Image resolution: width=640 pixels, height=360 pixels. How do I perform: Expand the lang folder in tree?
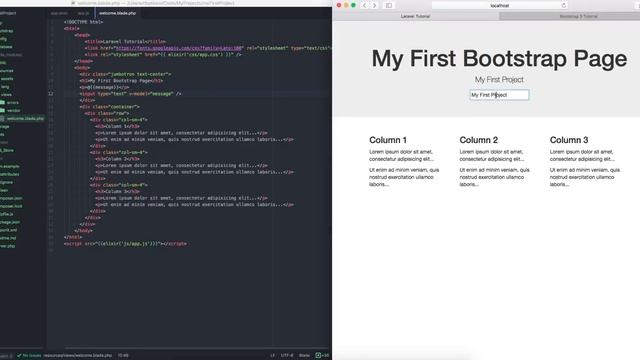tap(4, 87)
